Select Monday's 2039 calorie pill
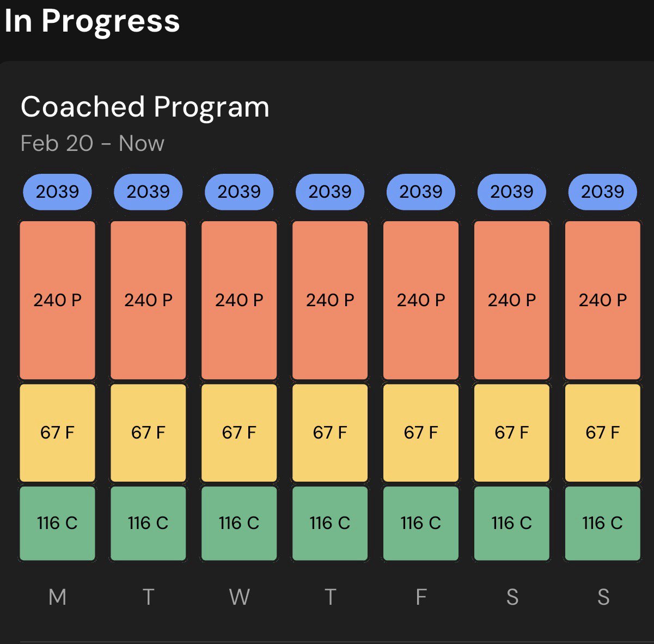This screenshot has height=644, width=654. coord(57,192)
